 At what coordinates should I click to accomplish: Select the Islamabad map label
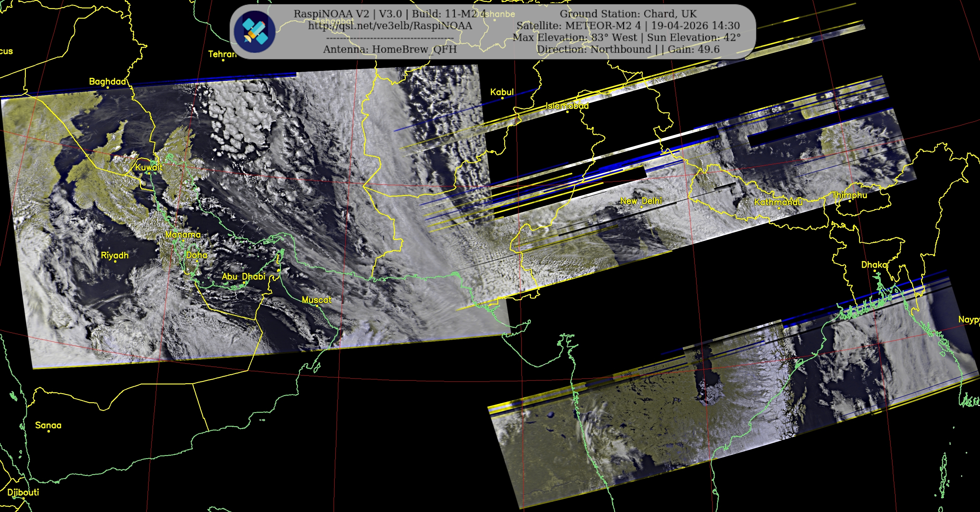[x=567, y=106]
